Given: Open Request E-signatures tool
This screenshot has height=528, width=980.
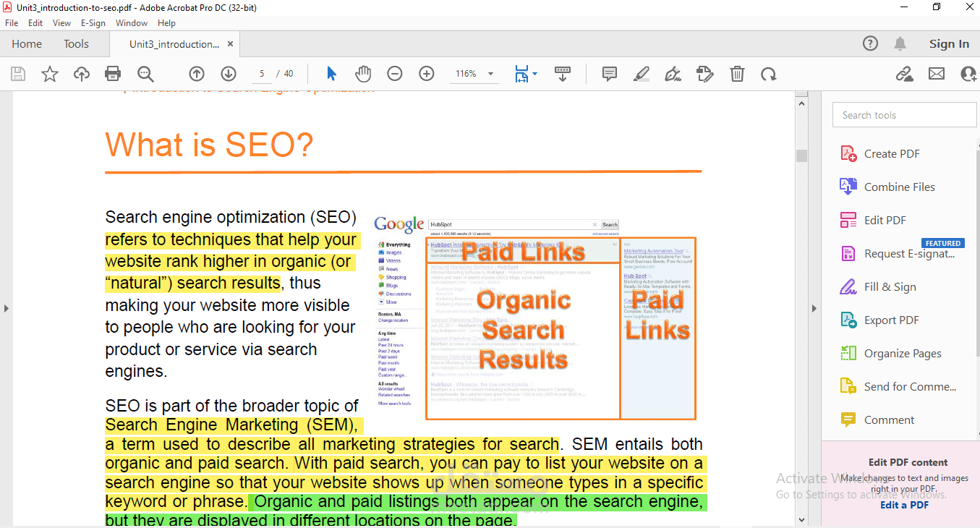Looking at the screenshot, I should pos(908,253).
